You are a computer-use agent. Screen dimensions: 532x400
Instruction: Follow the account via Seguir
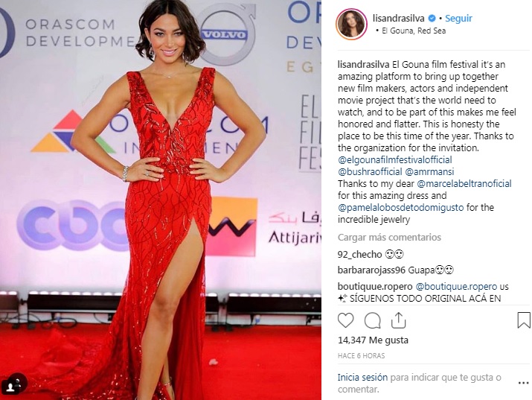pos(458,19)
